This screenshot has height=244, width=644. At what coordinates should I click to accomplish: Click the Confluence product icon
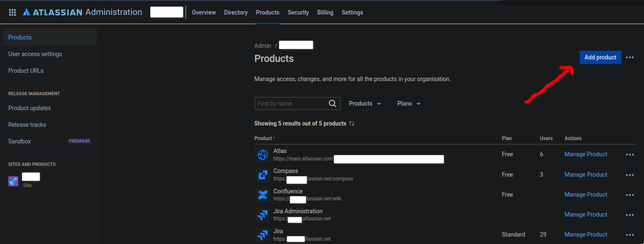[262, 195]
